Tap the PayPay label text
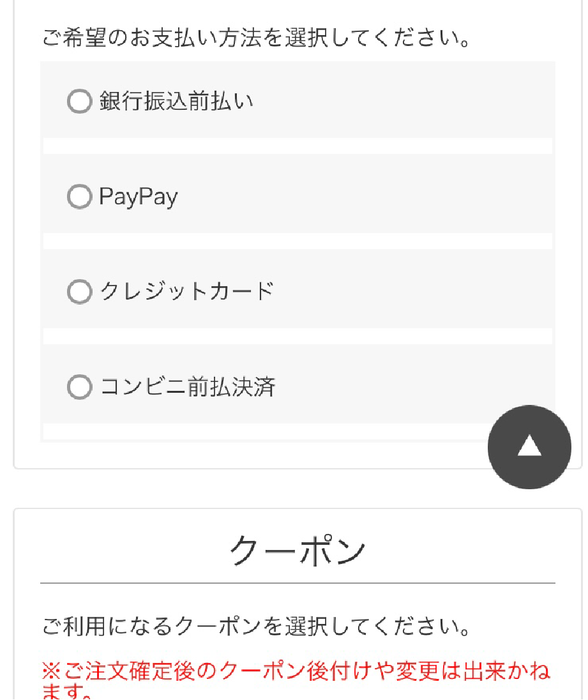The image size is (588, 700). click(139, 197)
